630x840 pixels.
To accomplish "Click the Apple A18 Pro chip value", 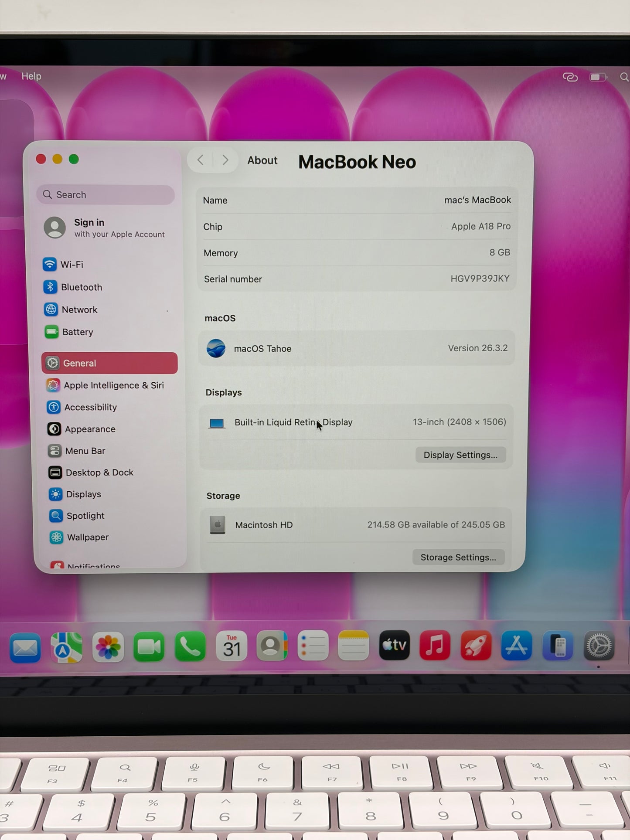I will [x=481, y=226].
